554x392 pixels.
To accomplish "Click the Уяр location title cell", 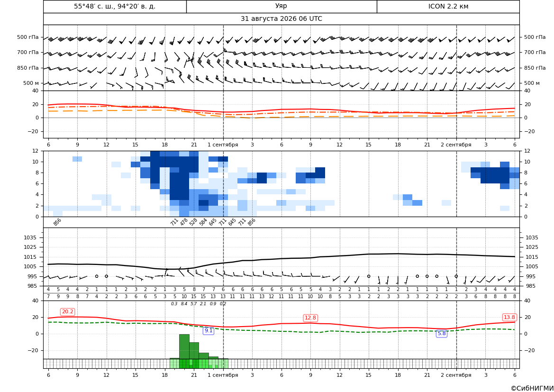I will point(281,6).
